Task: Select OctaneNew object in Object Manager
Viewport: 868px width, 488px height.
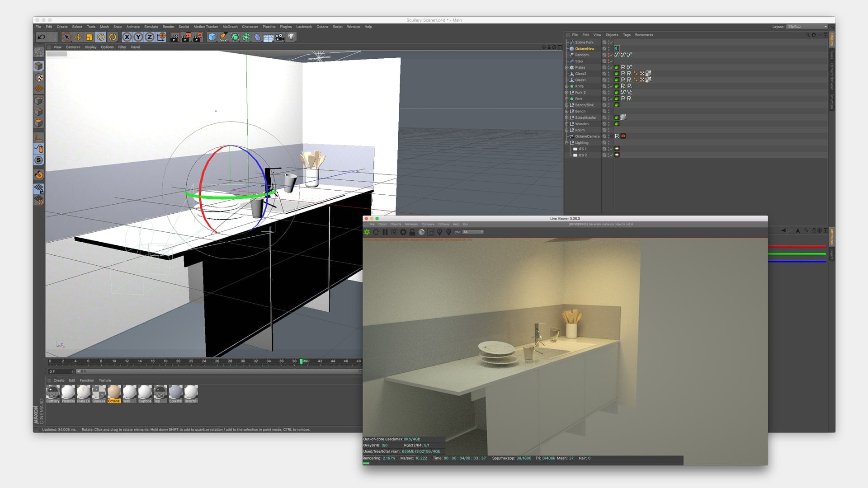Action: (x=585, y=49)
